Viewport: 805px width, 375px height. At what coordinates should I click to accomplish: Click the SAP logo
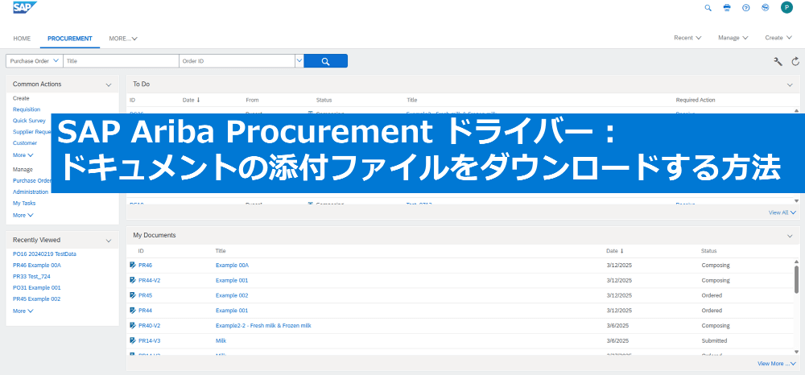(x=25, y=7)
